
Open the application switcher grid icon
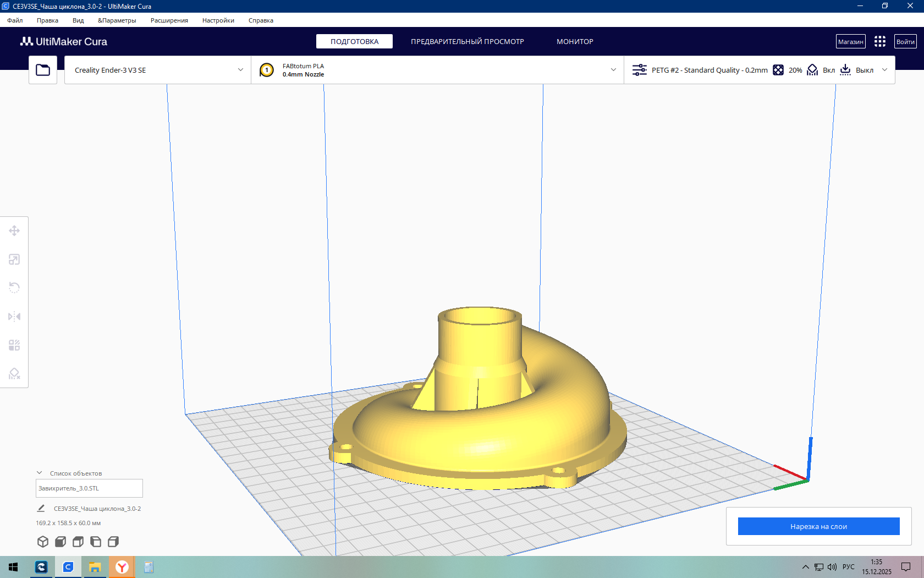pyautogui.click(x=880, y=41)
